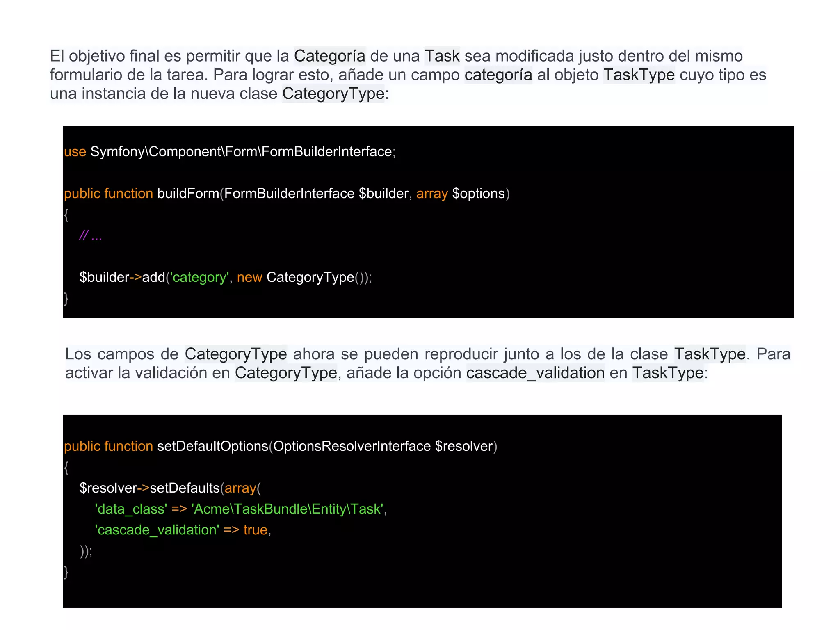Click the '$resolver' parameter in function signature
This screenshot has width=840, height=630.
pyautogui.click(x=463, y=446)
